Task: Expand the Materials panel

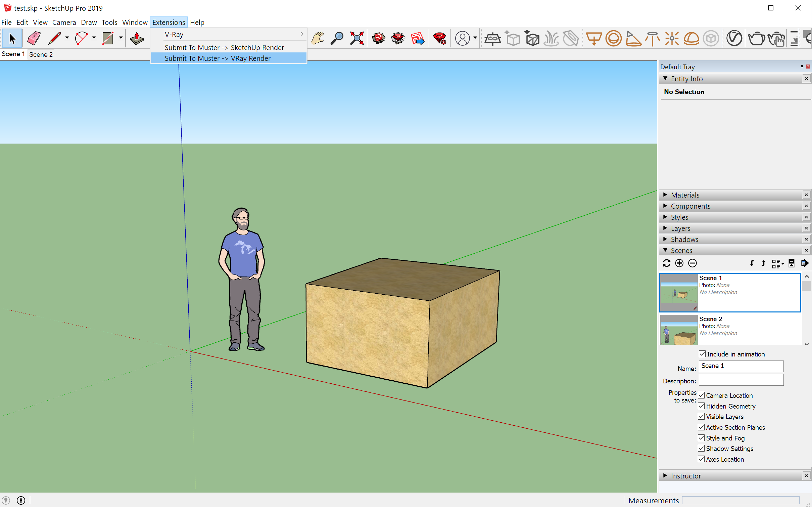Action: tap(685, 195)
